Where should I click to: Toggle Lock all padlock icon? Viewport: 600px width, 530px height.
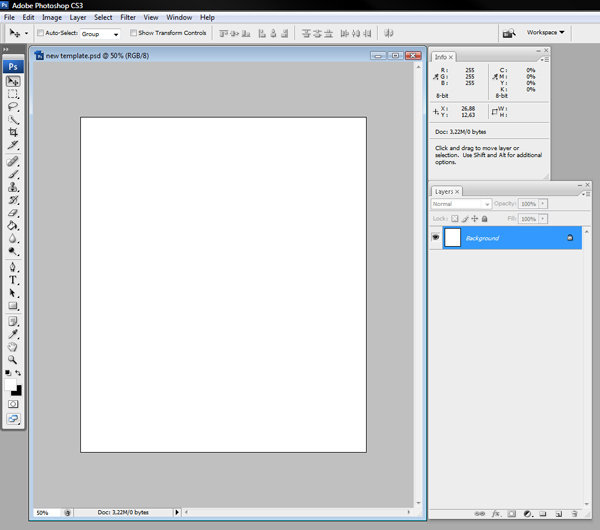click(x=484, y=219)
